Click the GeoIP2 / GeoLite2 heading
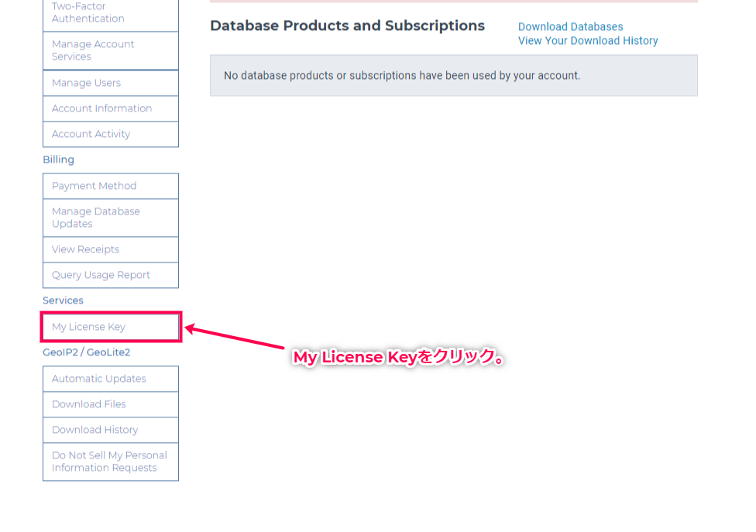Viewport: 756px width, 532px height. click(x=86, y=352)
